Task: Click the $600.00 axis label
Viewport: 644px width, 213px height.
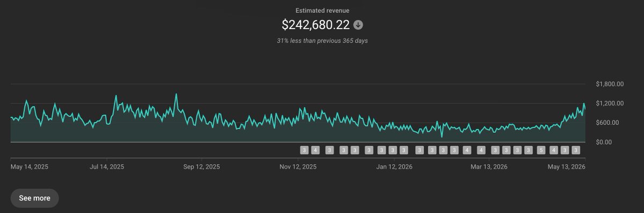Action: (608, 123)
